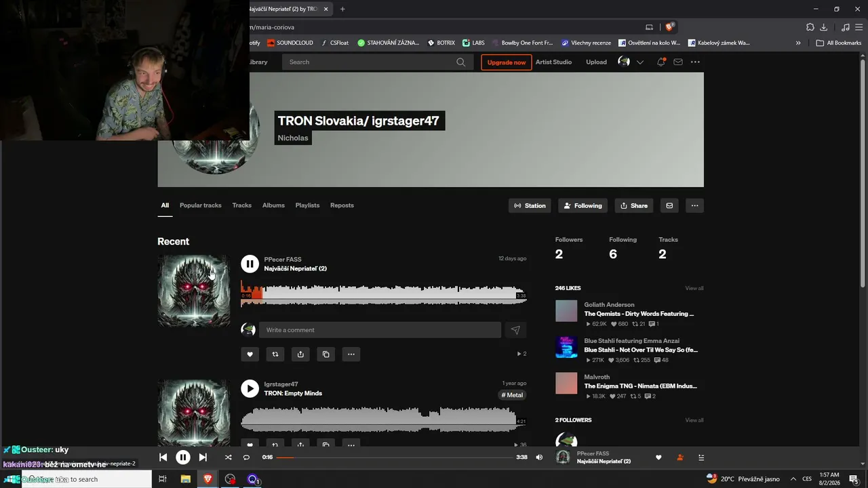Image resolution: width=868 pixels, height=488 pixels.
Task: Open the Windows notification center
Action: pos(854,479)
